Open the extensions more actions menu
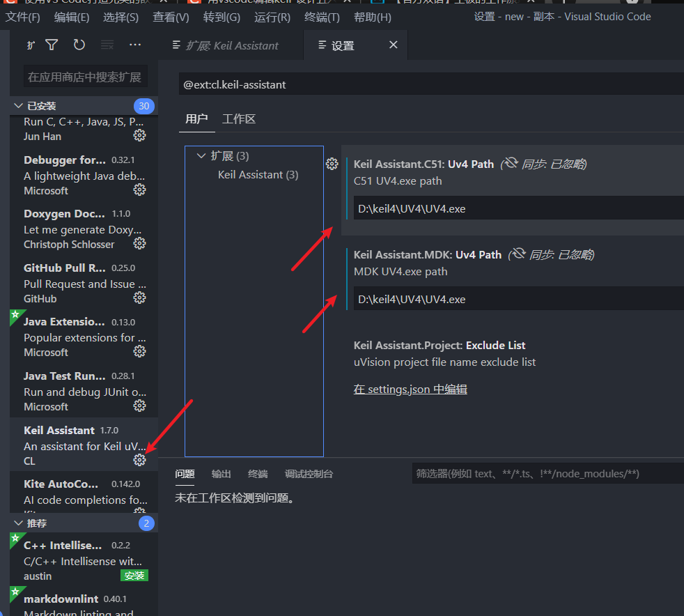This screenshot has width=684, height=616. (x=135, y=45)
